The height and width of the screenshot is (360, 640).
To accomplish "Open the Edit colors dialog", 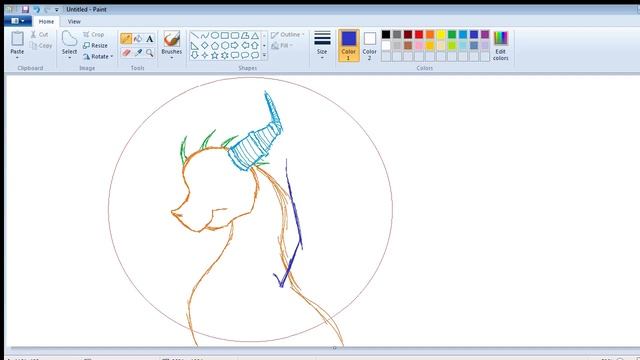I will click(500, 46).
